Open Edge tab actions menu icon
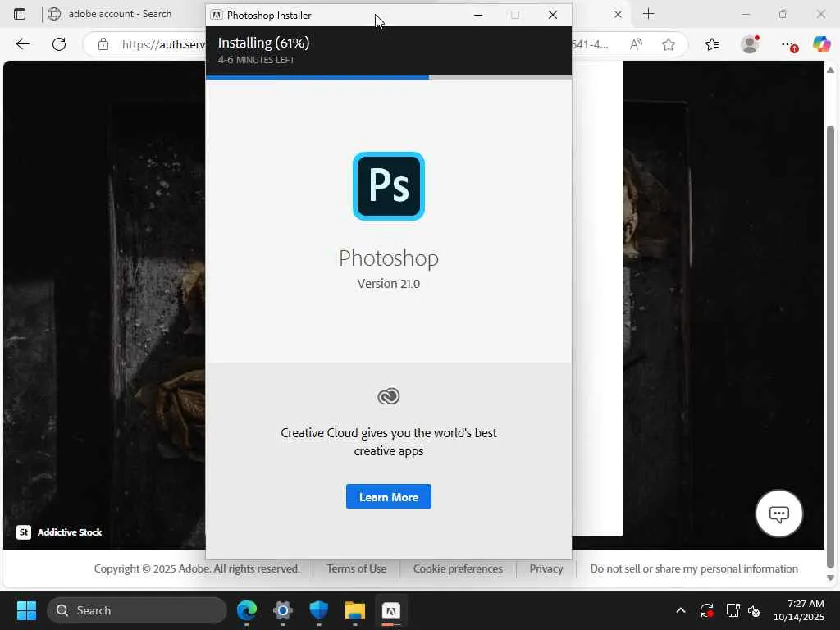The image size is (840, 630). click(20, 14)
